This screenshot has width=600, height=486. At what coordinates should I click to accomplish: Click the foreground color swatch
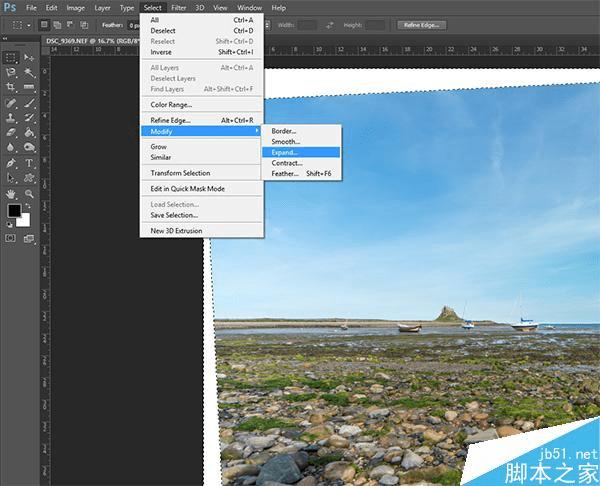click(x=15, y=211)
